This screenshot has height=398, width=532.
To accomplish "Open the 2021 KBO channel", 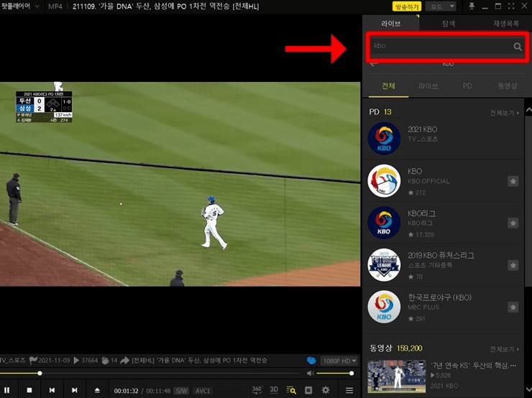I will tap(444, 139).
